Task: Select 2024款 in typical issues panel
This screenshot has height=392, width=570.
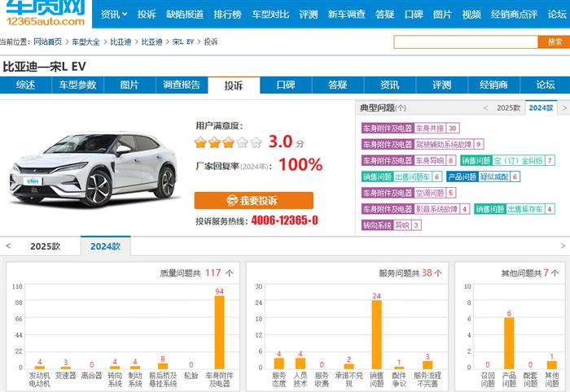Action: 541,108
